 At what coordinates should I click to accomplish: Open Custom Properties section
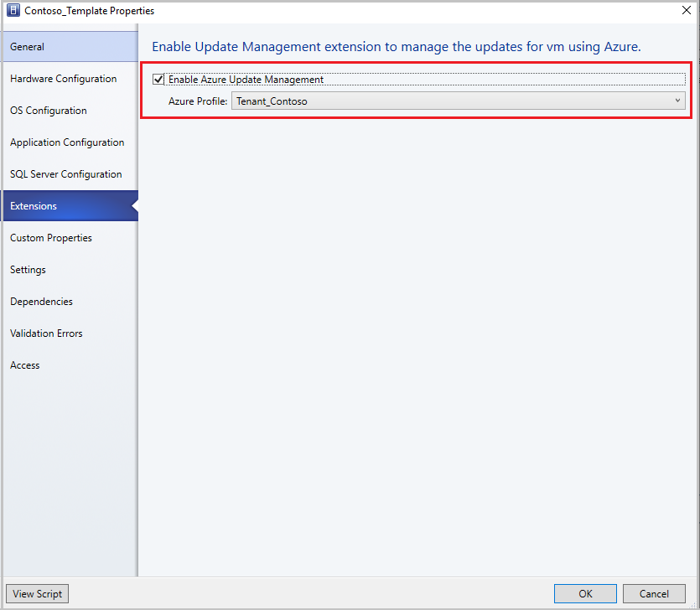click(x=70, y=238)
